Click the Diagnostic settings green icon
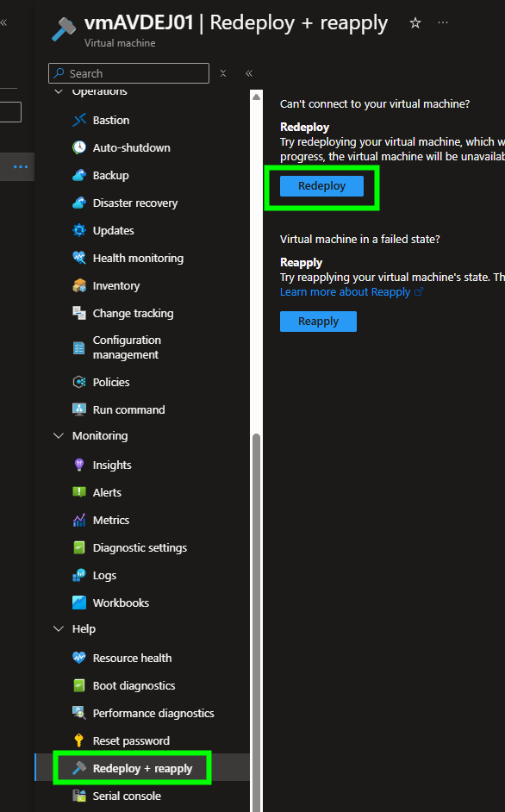 point(79,547)
